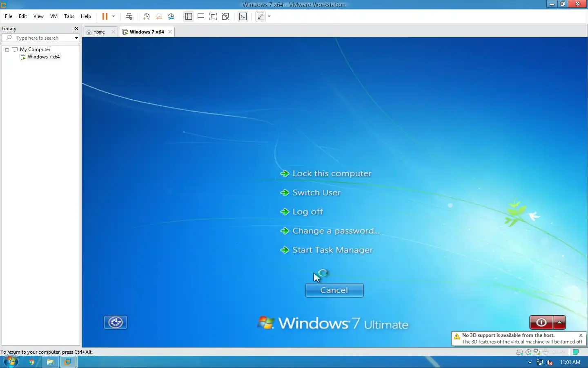Select My Computer in the library
Viewport: 588px width, 368px height.
pyautogui.click(x=35, y=49)
